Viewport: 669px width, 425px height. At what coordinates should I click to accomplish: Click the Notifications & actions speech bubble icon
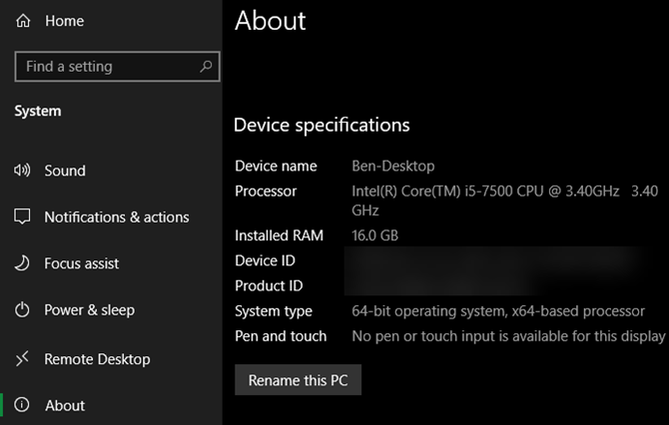22,217
